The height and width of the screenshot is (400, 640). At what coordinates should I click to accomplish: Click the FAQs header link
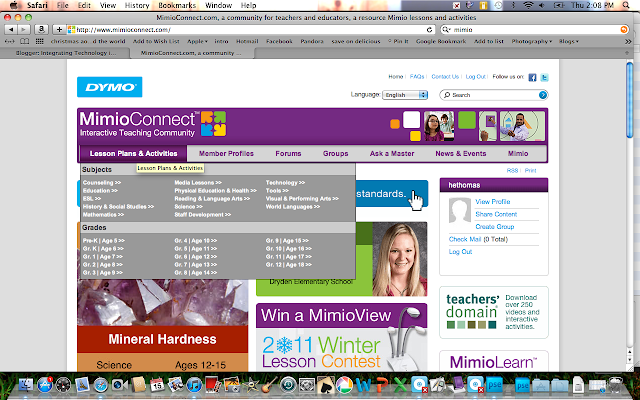(417, 77)
